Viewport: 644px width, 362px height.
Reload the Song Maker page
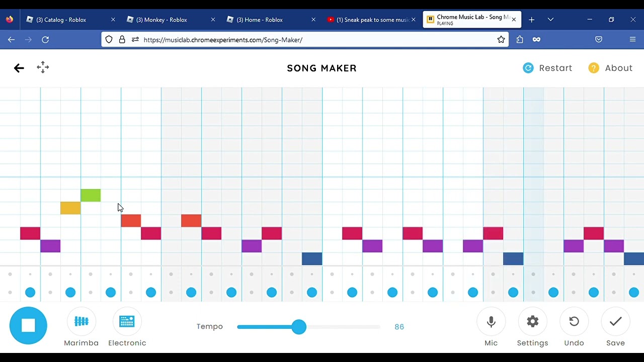pyautogui.click(x=45, y=40)
